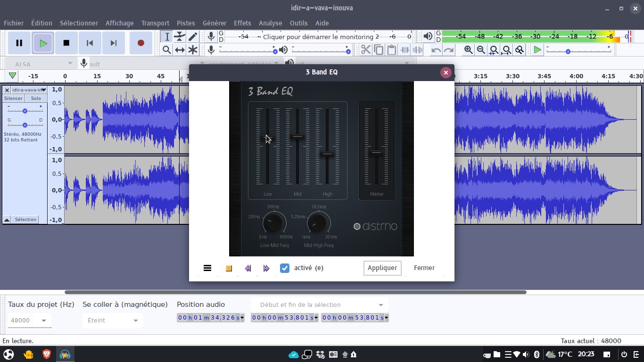The height and width of the screenshot is (362, 644).
Task: Expand the Se coller à Éteint dropdown
Action: [112, 321]
